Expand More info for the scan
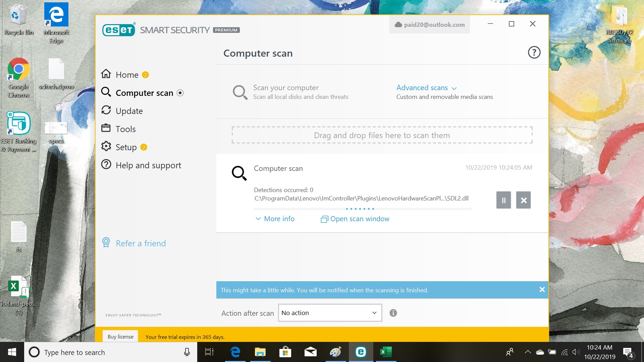The width and height of the screenshot is (644, 362). pos(275,219)
